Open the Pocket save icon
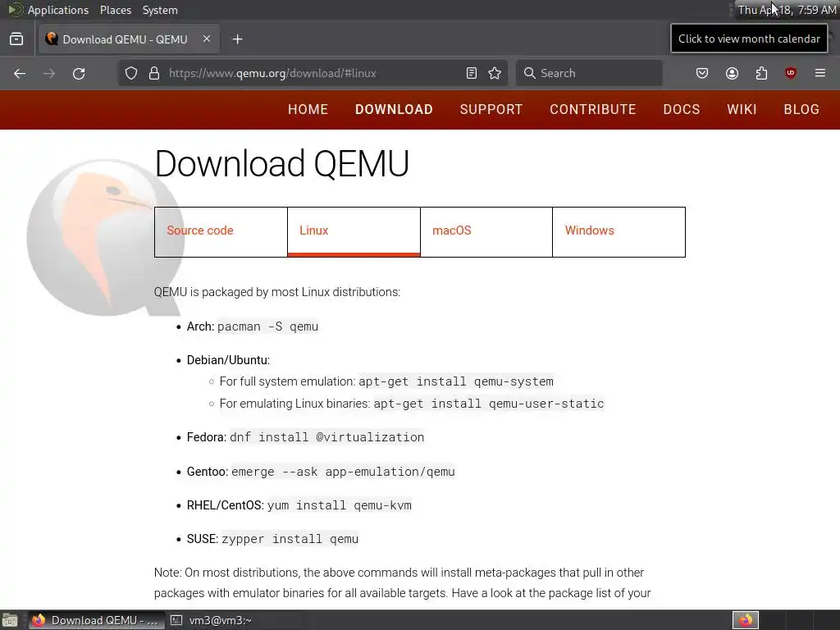The width and height of the screenshot is (840, 630). 702,73
